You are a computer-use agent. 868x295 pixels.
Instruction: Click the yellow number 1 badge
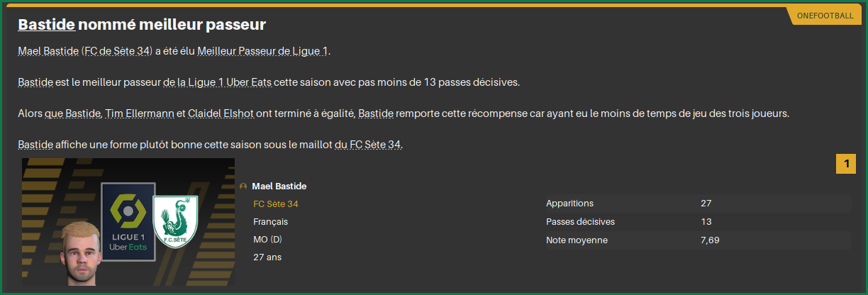(846, 165)
